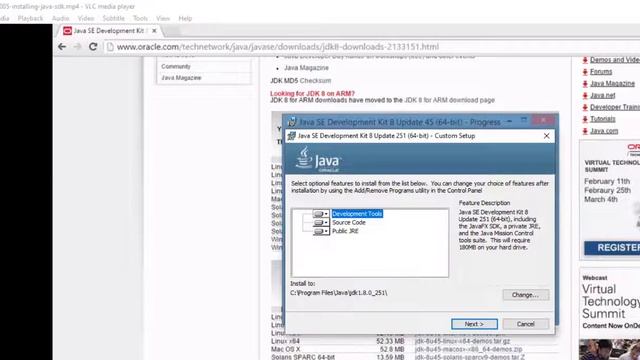This screenshot has height=360, width=640.
Task: Open Development Tools feature dropdown
Action: (x=321, y=214)
